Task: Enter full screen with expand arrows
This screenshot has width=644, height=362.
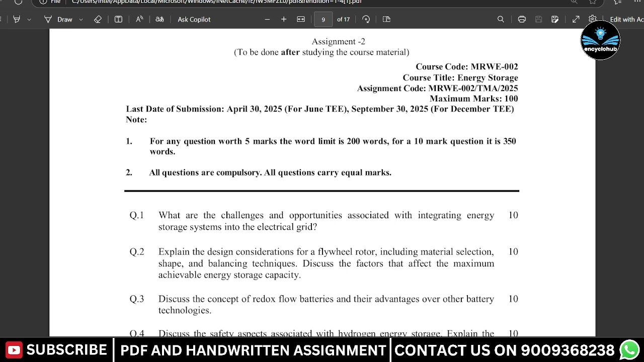Action: click(x=576, y=19)
